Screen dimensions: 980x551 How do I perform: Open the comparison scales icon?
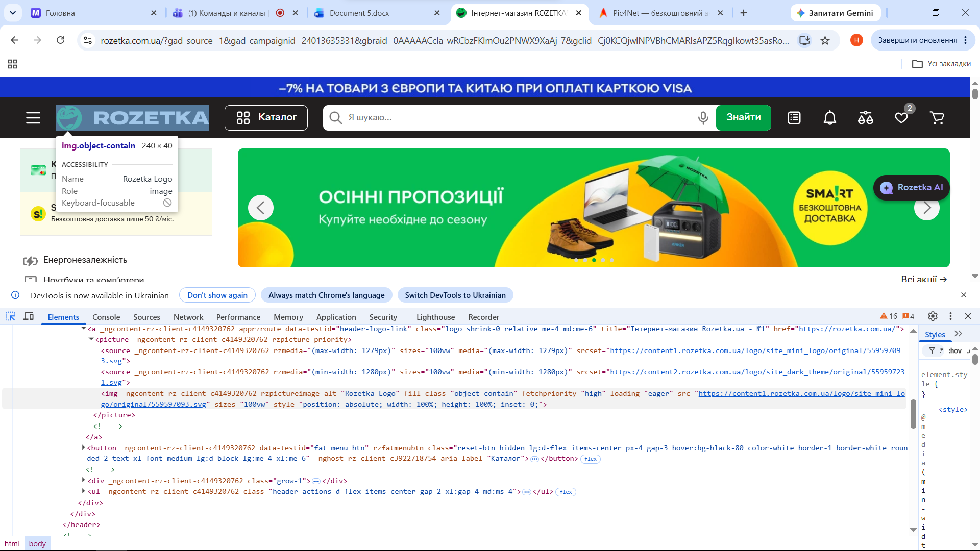(x=866, y=118)
